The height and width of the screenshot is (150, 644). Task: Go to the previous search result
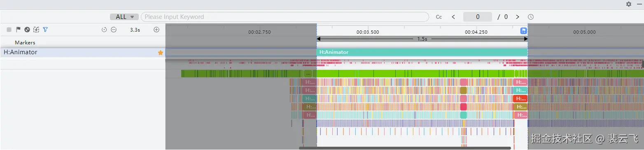pyautogui.click(x=453, y=17)
